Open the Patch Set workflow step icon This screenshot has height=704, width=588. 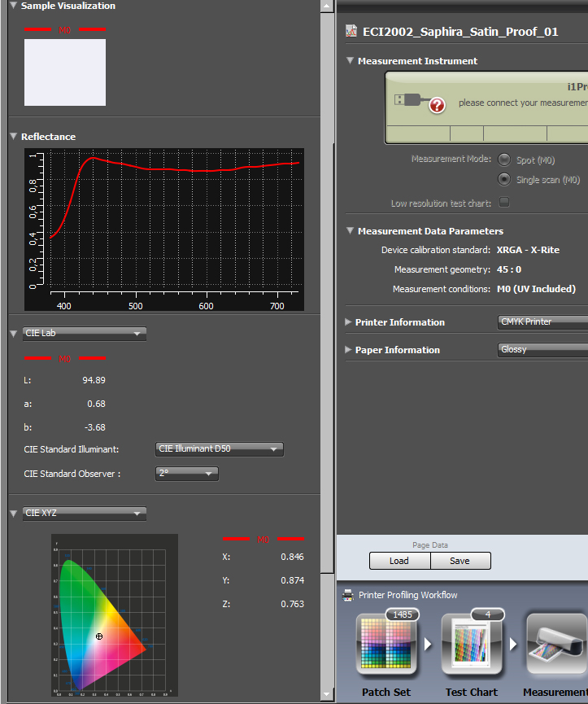(x=386, y=644)
